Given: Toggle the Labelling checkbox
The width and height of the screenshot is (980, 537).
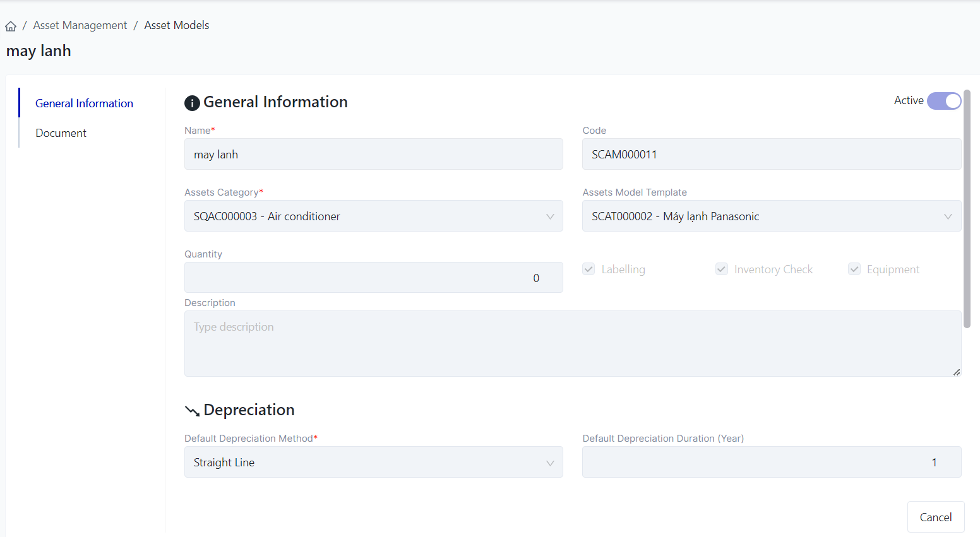Looking at the screenshot, I should [589, 269].
